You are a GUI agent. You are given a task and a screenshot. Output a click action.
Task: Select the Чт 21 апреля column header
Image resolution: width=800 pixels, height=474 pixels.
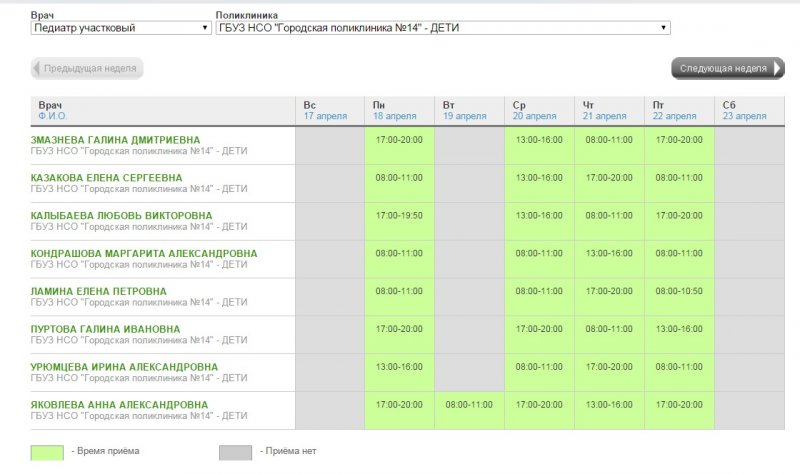point(609,111)
